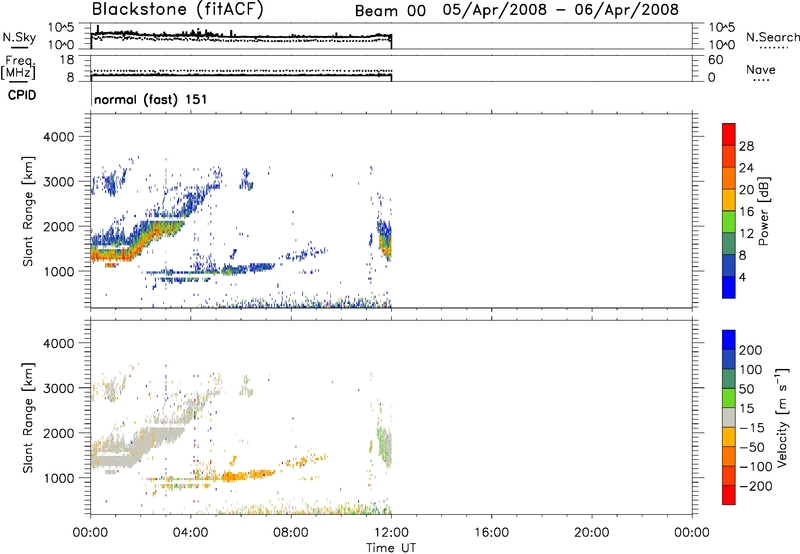Pick the light green segment of power color bar
Screen dimensions: 800x554
point(729,222)
